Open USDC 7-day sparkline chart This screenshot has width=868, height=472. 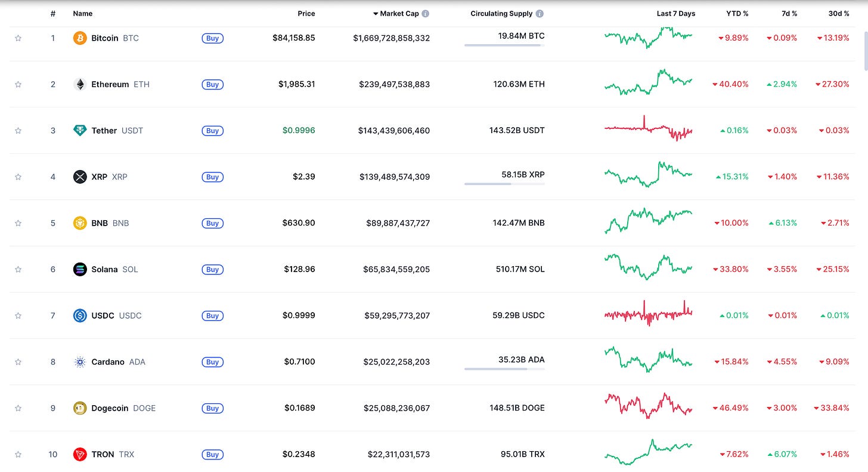pos(649,313)
